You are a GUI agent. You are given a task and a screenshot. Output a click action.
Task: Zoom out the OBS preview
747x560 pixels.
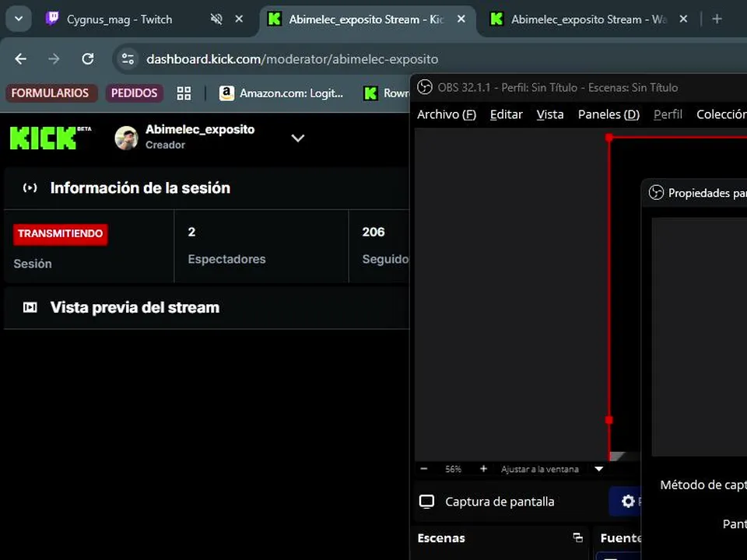(424, 469)
